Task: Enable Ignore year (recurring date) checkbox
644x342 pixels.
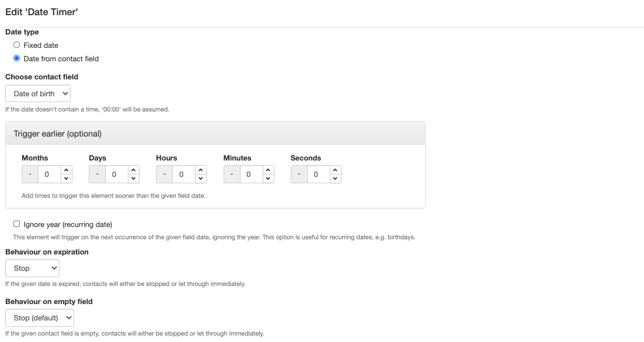Action: (16, 224)
